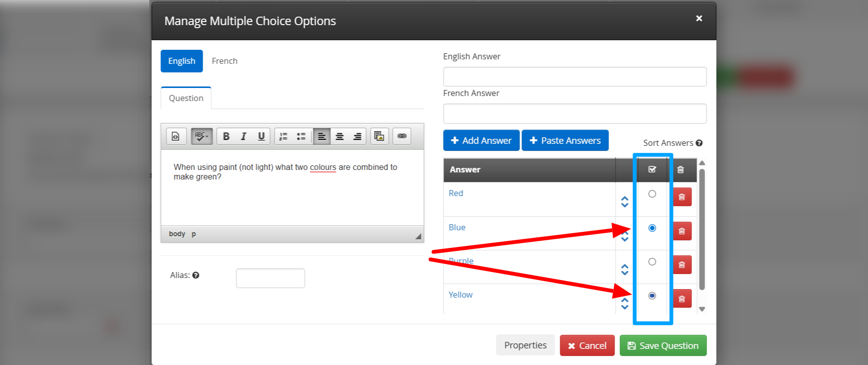Click the reorder arrows for Red

click(x=625, y=202)
